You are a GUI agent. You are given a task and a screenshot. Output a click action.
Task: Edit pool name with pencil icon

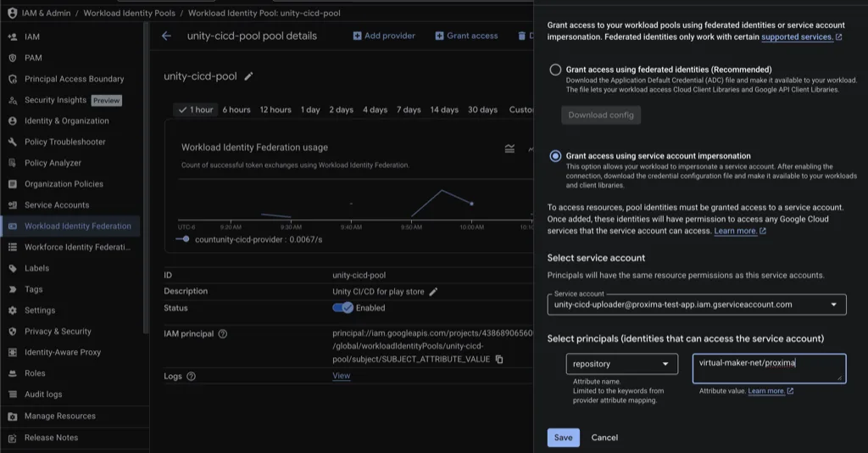(x=248, y=76)
